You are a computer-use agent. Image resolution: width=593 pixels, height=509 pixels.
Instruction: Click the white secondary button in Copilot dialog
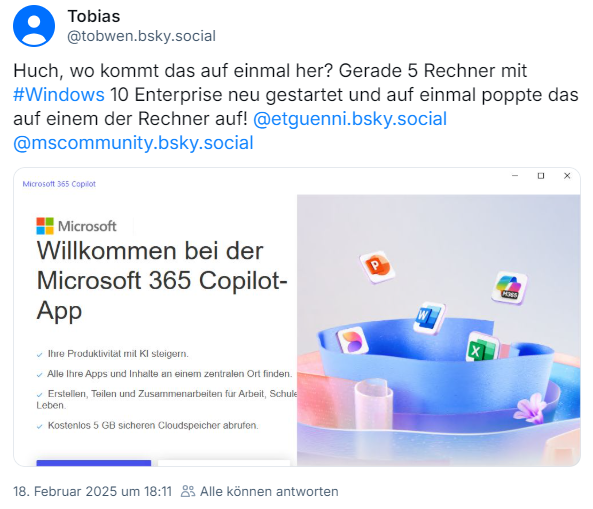224,463
